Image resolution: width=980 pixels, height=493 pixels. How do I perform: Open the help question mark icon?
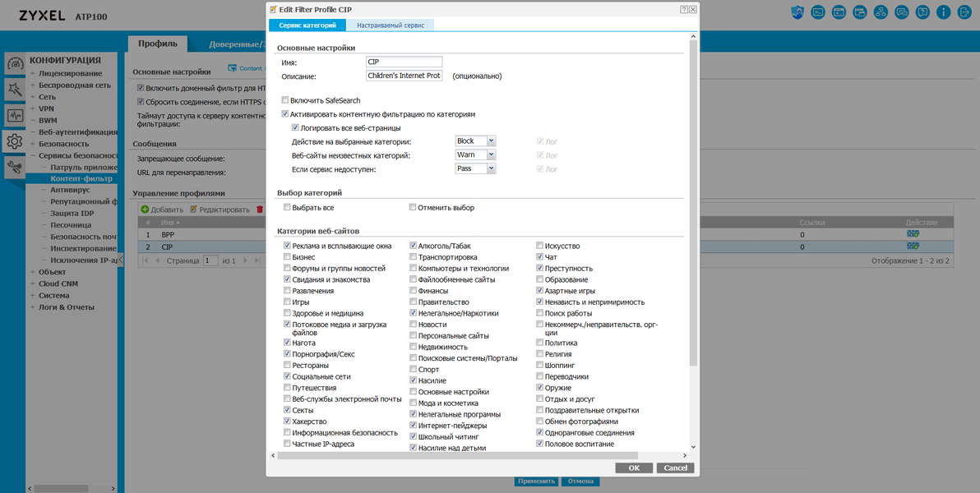[x=922, y=12]
